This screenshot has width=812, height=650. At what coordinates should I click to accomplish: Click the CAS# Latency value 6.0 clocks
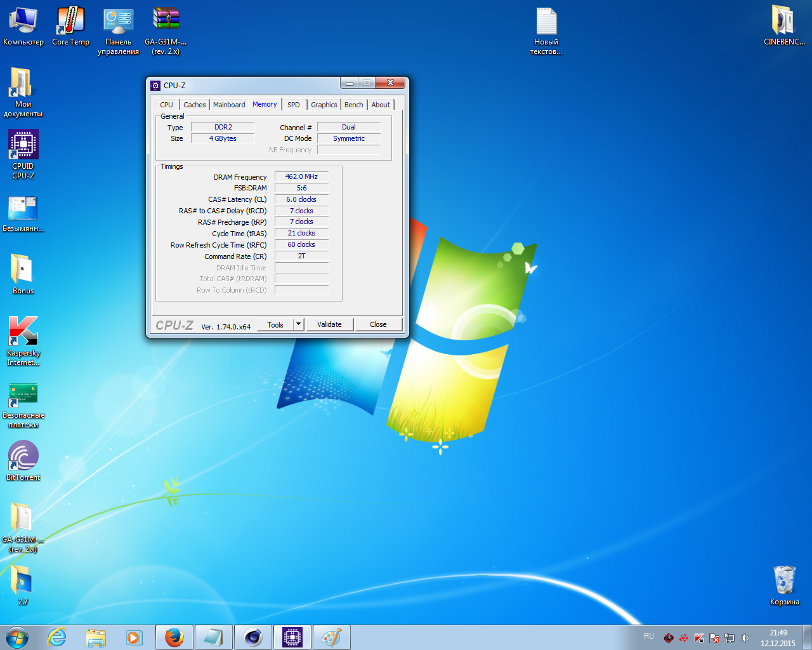[301, 199]
